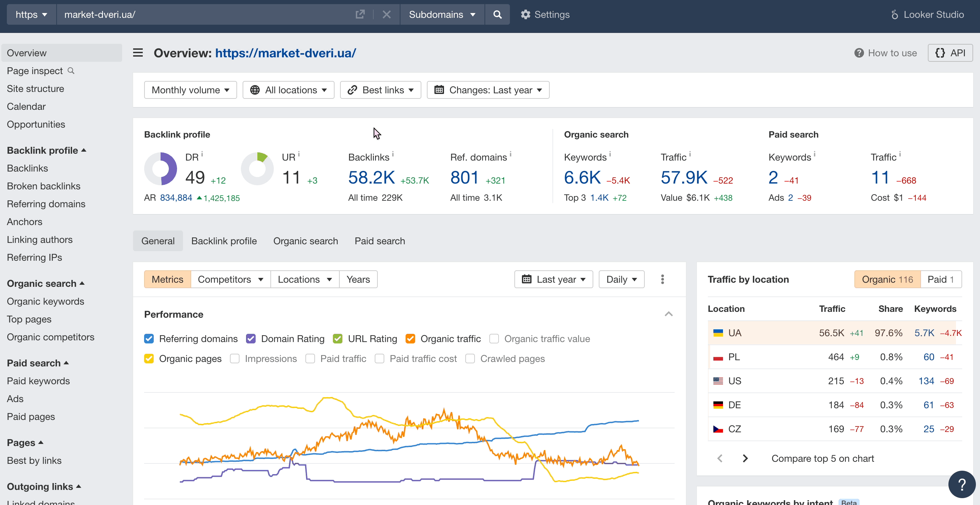Open the sidebar hamburger menu icon
Screen dimensions: 980x505
137,52
